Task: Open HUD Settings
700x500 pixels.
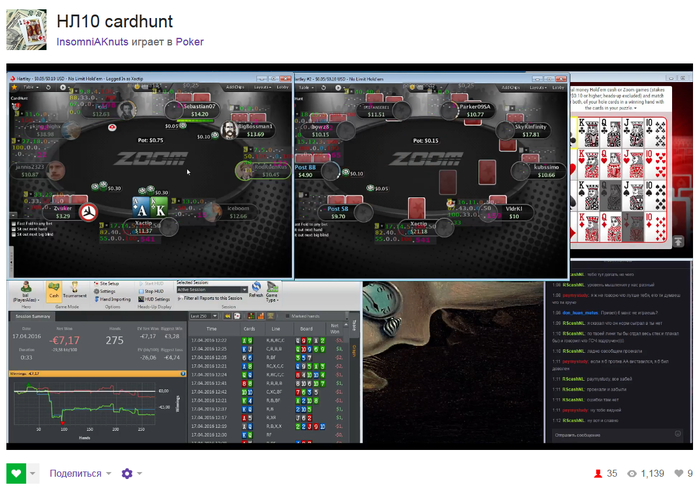Action: [154, 299]
